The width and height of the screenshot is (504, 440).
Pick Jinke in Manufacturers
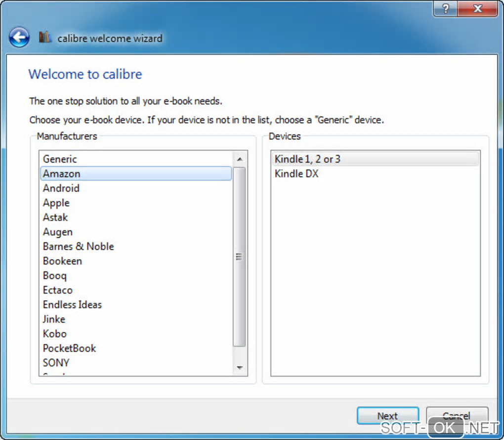coord(136,319)
